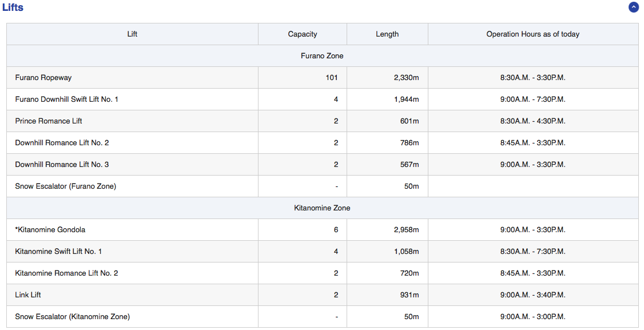The image size is (644, 330).
Task: Click the Operation Hours column header
Action: click(532, 34)
